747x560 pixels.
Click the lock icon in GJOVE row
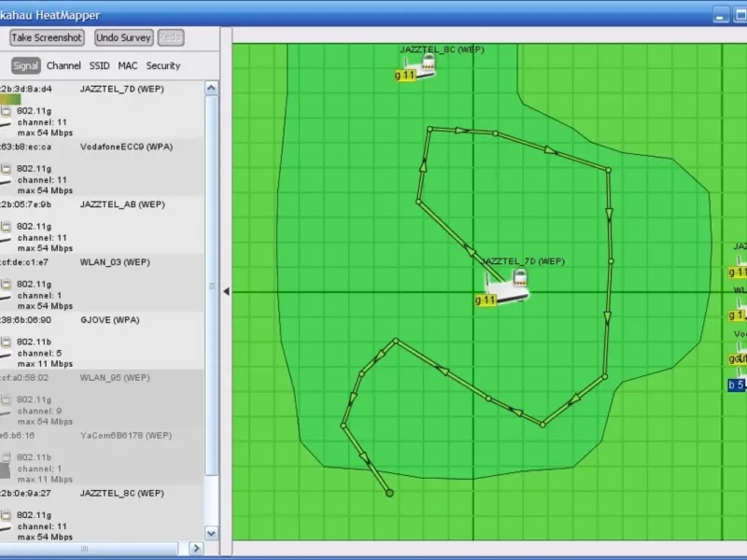coord(6,342)
